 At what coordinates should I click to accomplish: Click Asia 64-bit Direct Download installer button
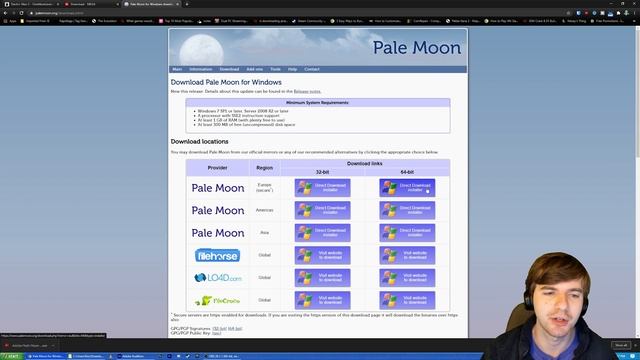click(407, 233)
